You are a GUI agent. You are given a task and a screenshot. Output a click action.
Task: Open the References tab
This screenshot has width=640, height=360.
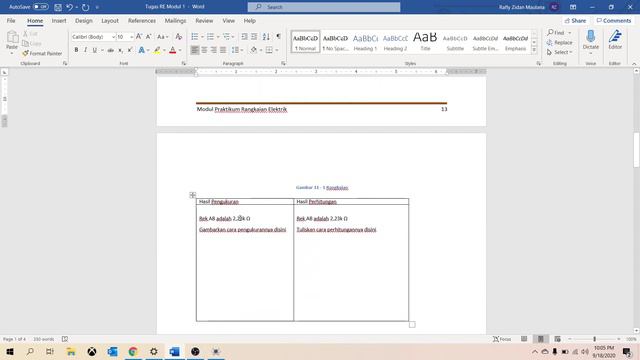pos(142,20)
